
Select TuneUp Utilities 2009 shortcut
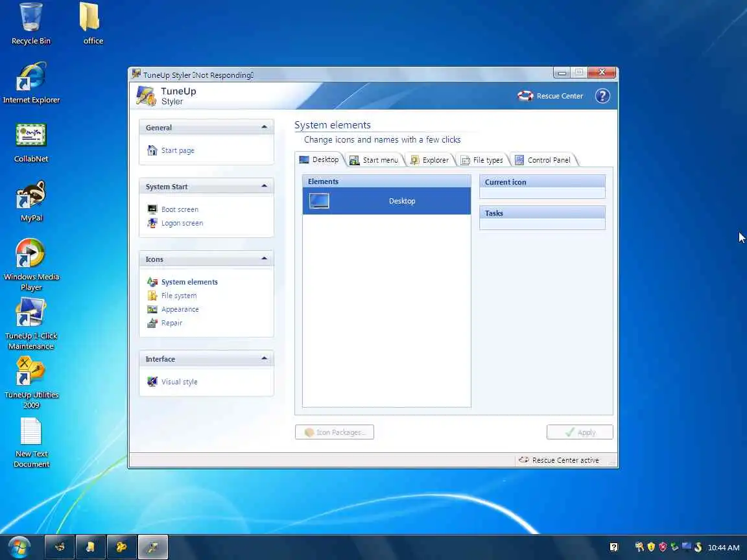[31, 383]
